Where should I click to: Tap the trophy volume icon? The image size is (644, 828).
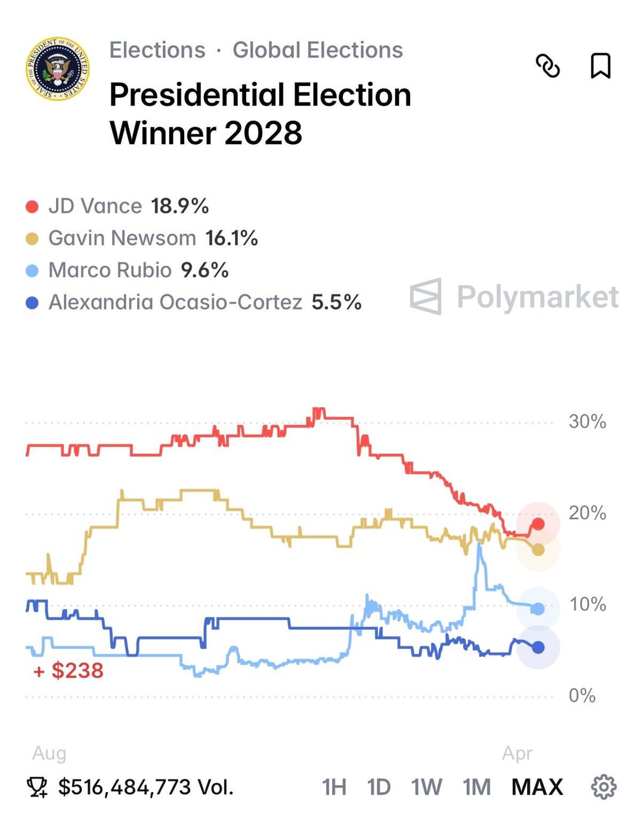[38, 787]
